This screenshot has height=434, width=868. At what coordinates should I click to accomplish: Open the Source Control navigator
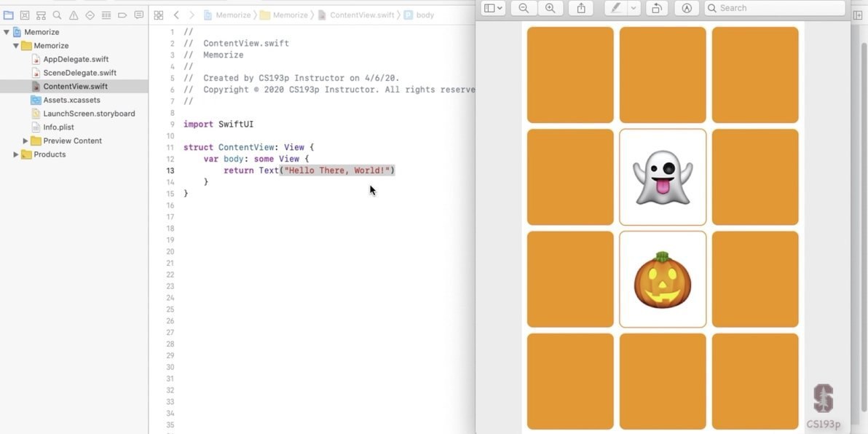24,15
